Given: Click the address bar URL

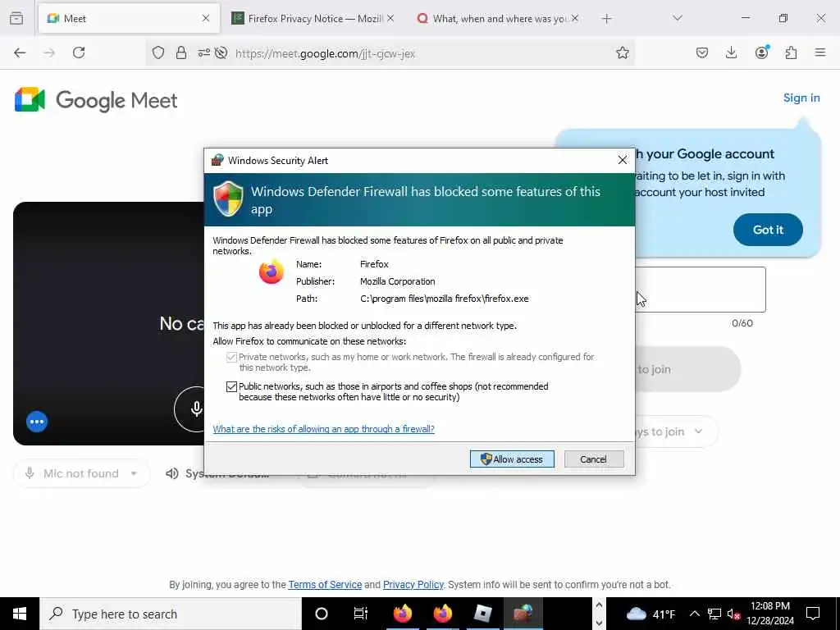Looking at the screenshot, I should click(x=325, y=53).
